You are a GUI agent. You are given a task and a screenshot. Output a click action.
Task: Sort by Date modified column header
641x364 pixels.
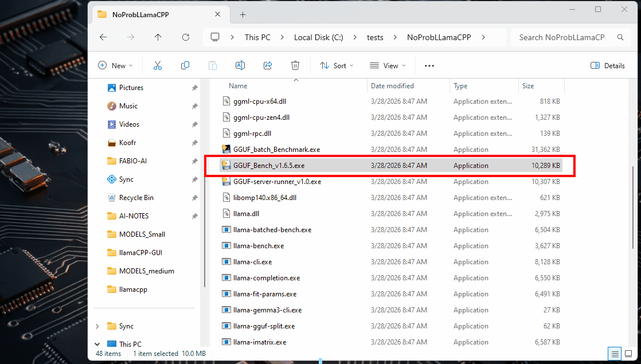coord(392,86)
